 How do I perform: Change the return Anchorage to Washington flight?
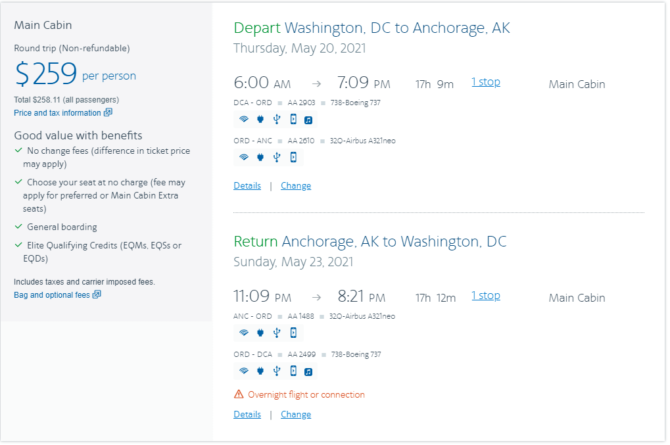296,414
